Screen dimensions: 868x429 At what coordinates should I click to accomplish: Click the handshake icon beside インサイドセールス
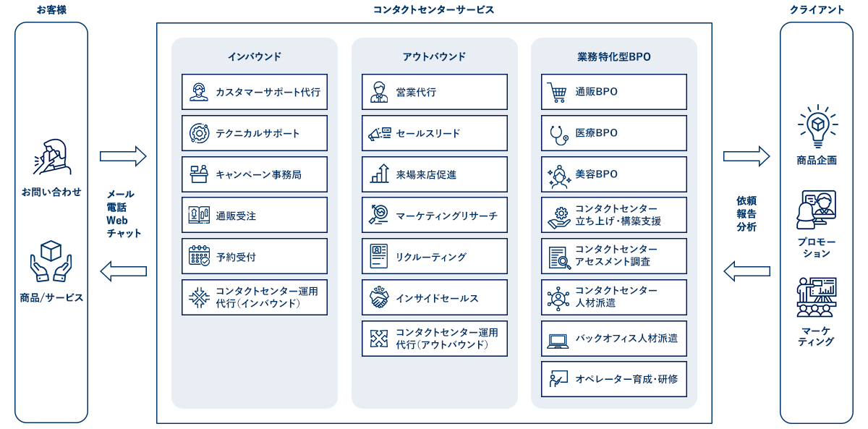[379, 297]
